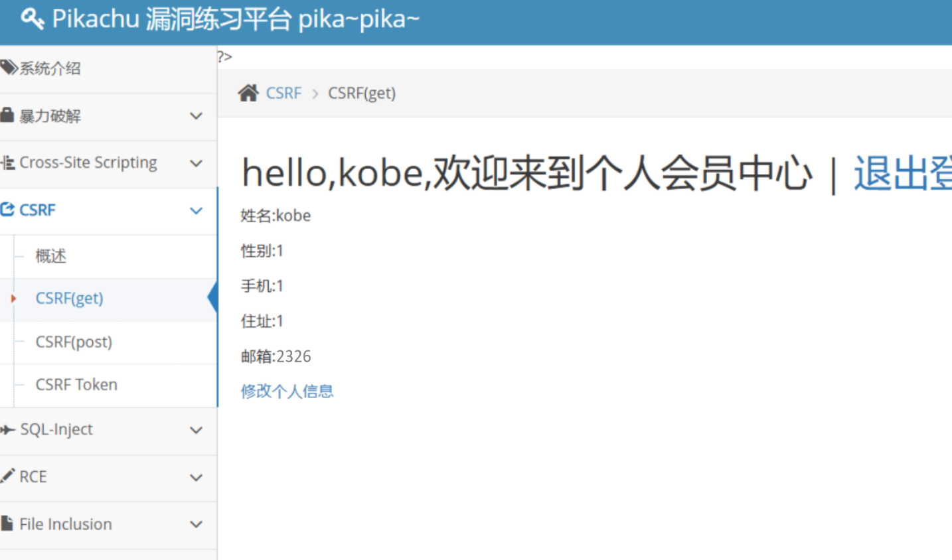This screenshot has width=952, height=560.
Task: Click the CSRF share icon in sidebar
Action: click(7, 210)
